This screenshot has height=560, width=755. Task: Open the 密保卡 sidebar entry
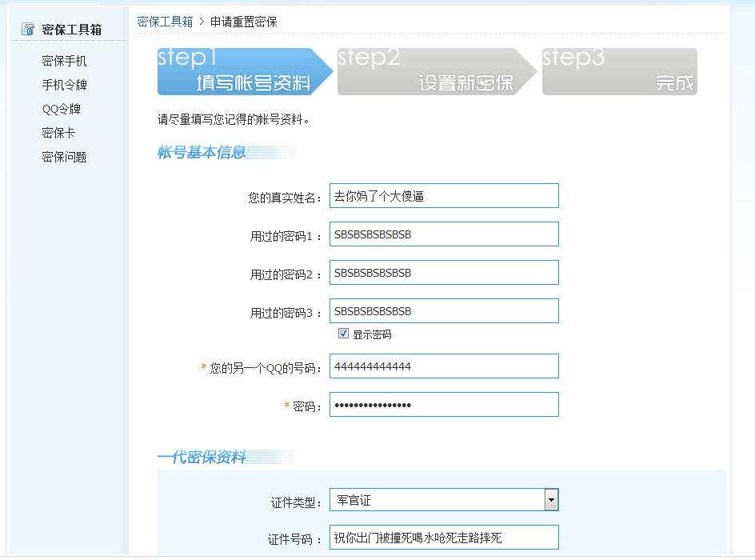point(58,133)
